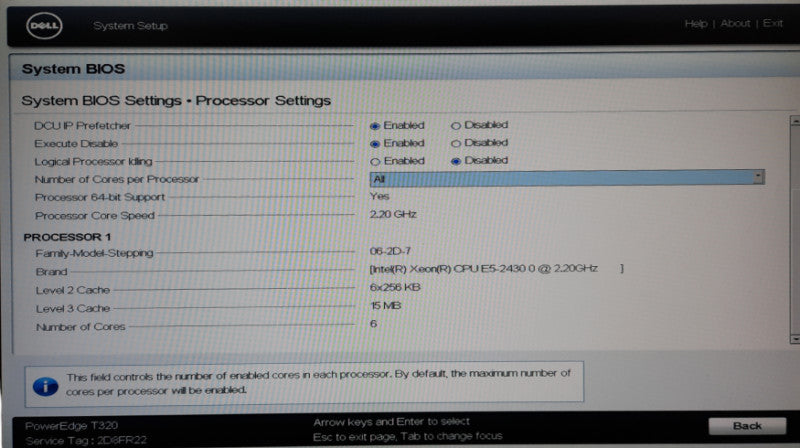This screenshot has height=448, width=800.
Task: Click the Processor 64-bit Support label
Action: [100, 197]
